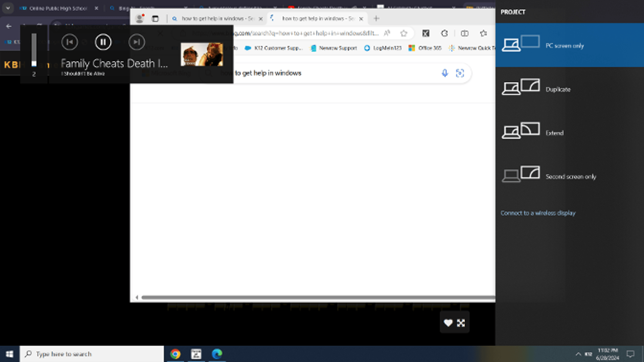Click the volume level slider bar
The image size is (644, 362).
coord(34,50)
